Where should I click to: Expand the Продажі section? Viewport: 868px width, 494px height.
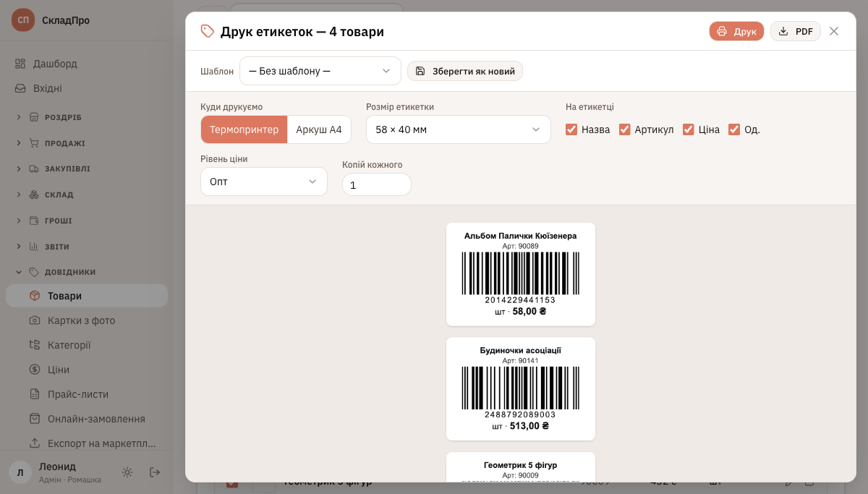(87, 143)
